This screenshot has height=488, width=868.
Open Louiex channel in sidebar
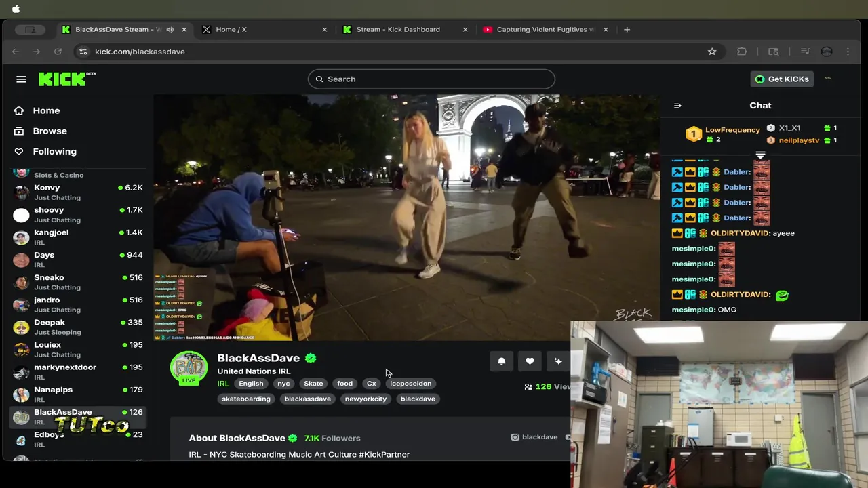[79, 349]
